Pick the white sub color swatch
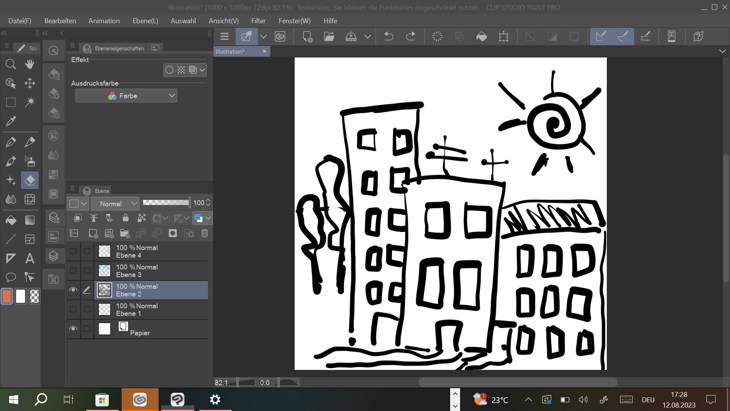730x411 pixels. tap(20, 296)
